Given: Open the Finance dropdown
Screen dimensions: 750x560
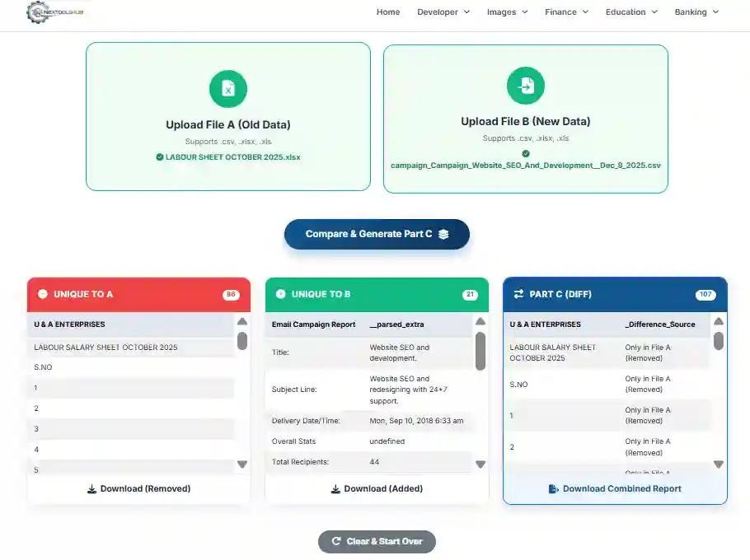Looking at the screenshot, I should (566, 12).
